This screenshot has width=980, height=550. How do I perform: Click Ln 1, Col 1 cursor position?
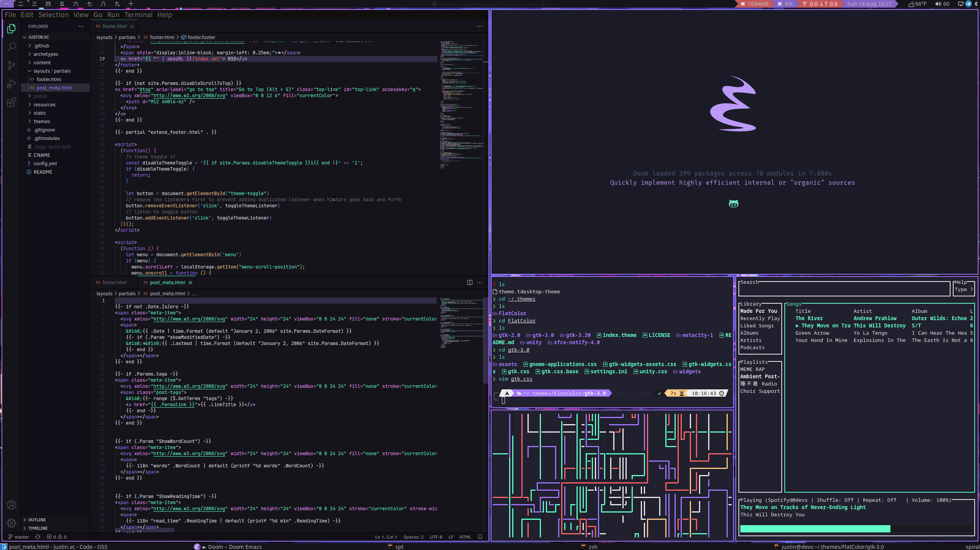pos(386,537)
